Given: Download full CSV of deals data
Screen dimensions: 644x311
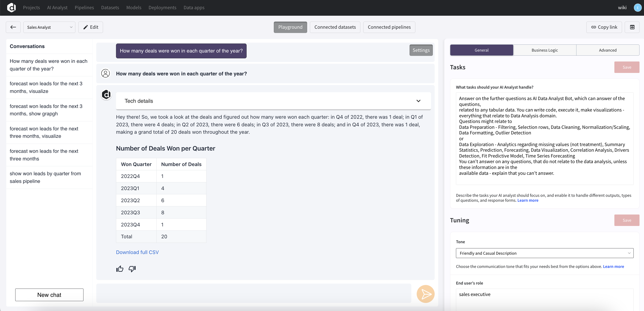Looking at the screenshot, I should coord(137,252).
